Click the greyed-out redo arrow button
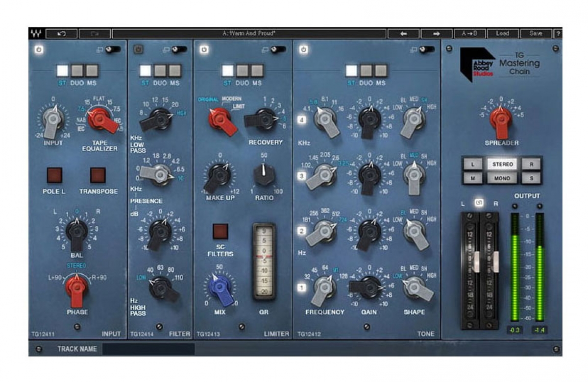Viewport: 588px width, 382px height. coord(95,33)
